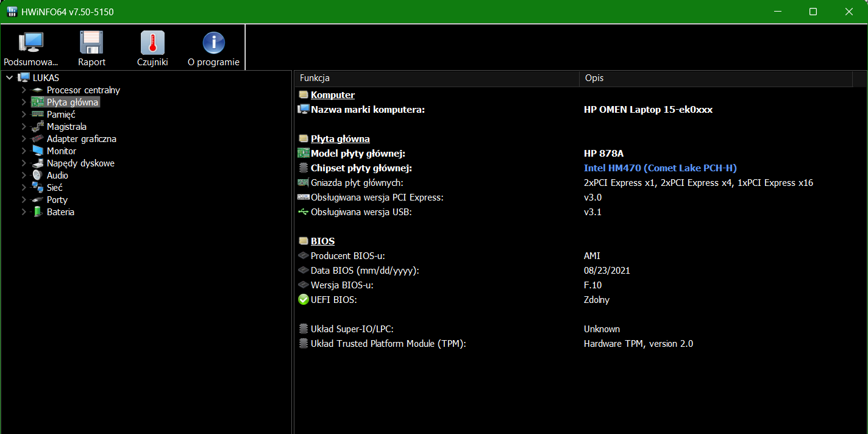The width and height of the screenshot is (868, 434).
Task: Click the Audio speaker icon in sidebar
Action: click(x=37, y=175)
